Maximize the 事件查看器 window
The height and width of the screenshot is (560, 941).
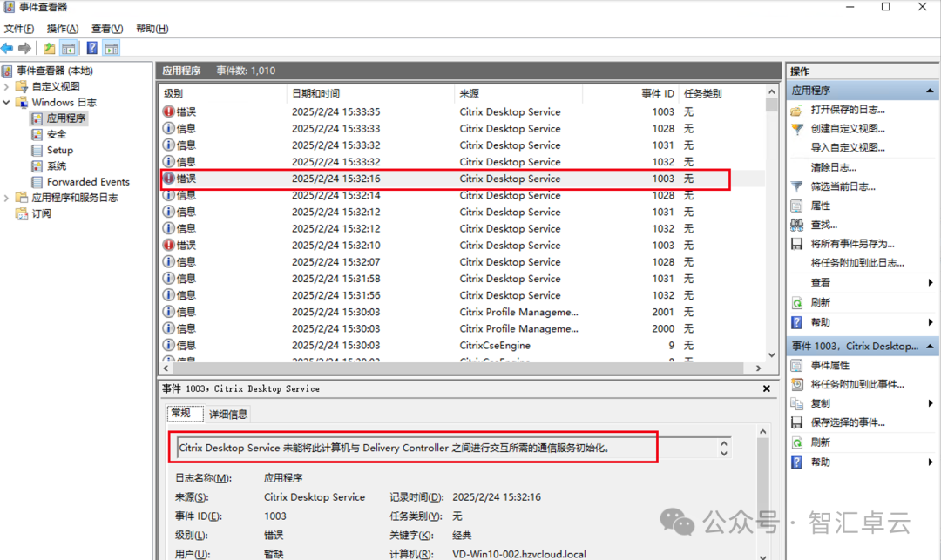[x=886, y=7]
